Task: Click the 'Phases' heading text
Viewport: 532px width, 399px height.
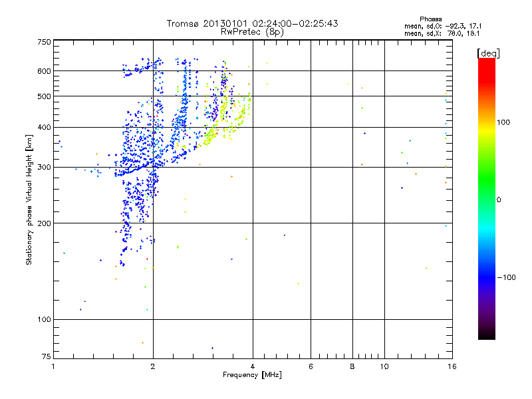Action: point(430,19)
